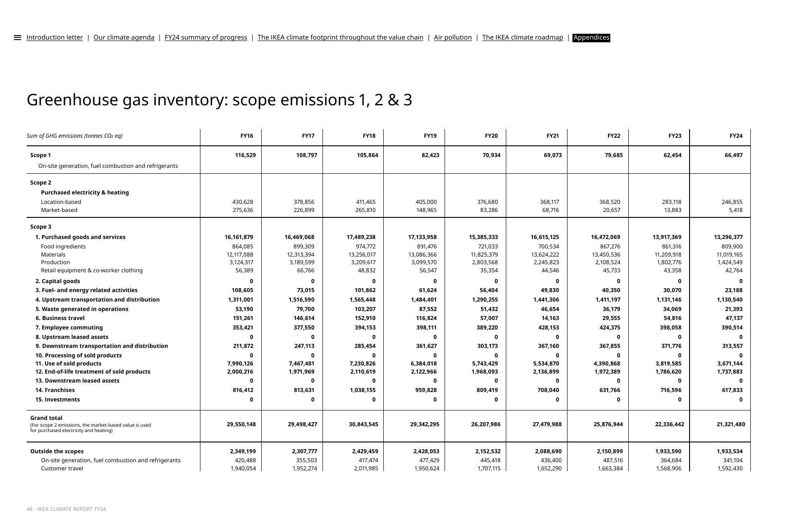Open the Introduction letter link
Screen dimensions: 790x532
coord(54,37)
